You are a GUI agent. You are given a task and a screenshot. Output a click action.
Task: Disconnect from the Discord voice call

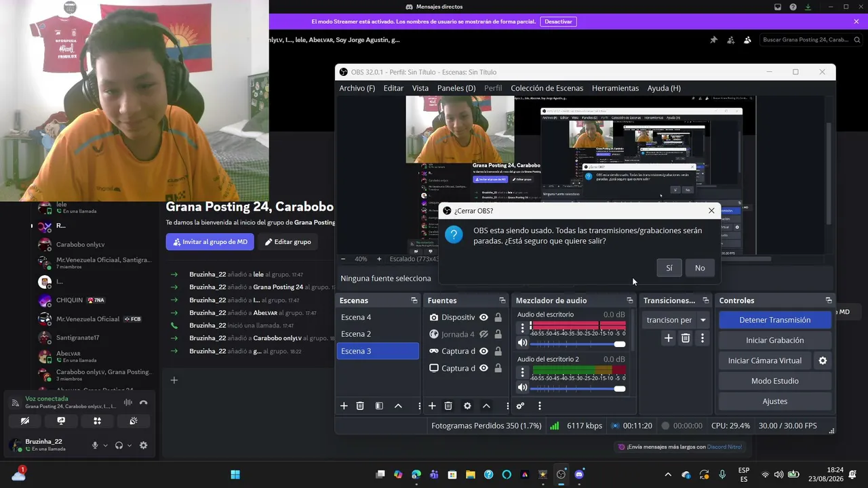point(143,403)
